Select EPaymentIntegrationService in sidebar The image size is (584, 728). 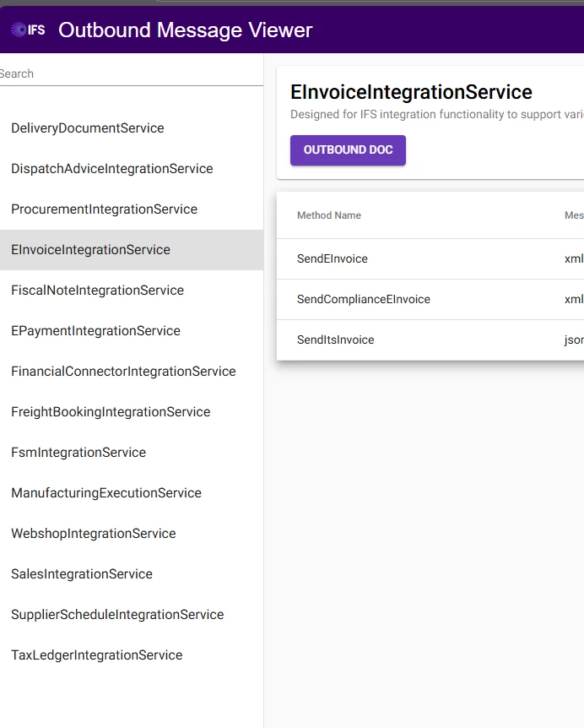point(132,331)
